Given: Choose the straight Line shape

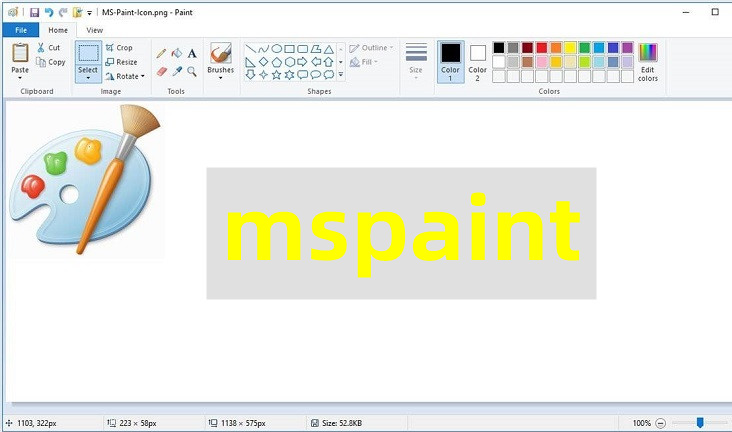Looking at the screenshot, I should coord(250,49).
